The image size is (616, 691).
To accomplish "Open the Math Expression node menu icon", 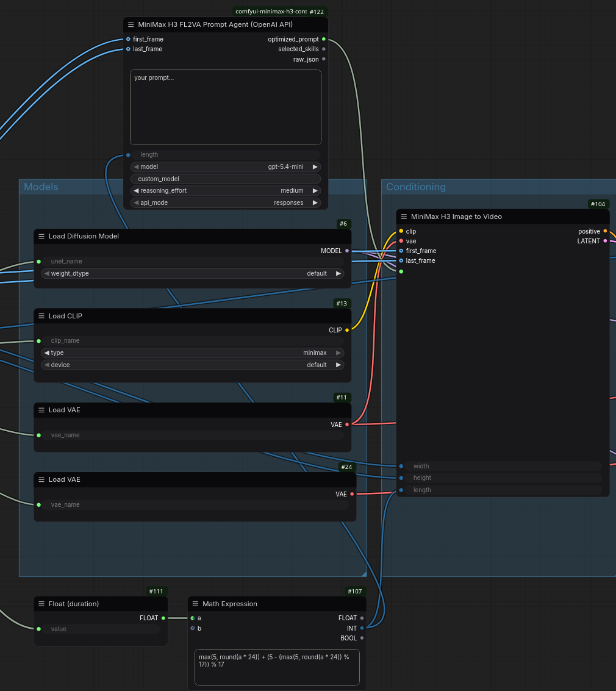I will [195, 604].
